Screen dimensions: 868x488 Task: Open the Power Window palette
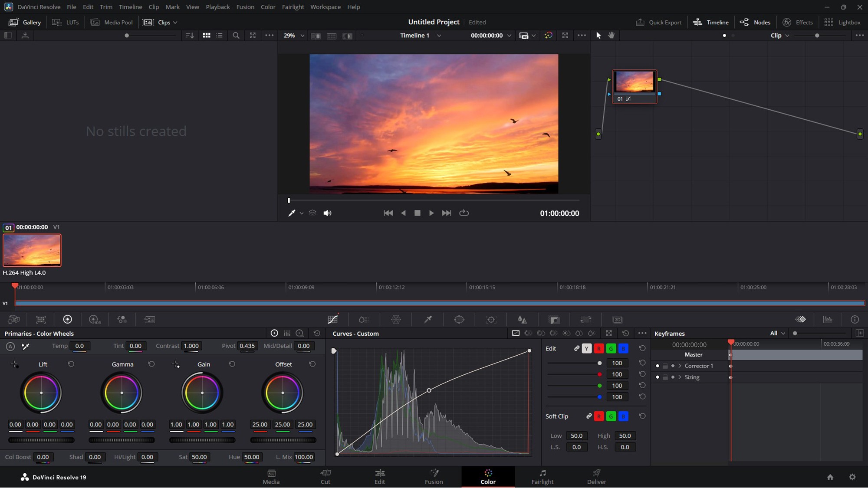(459, 320)
